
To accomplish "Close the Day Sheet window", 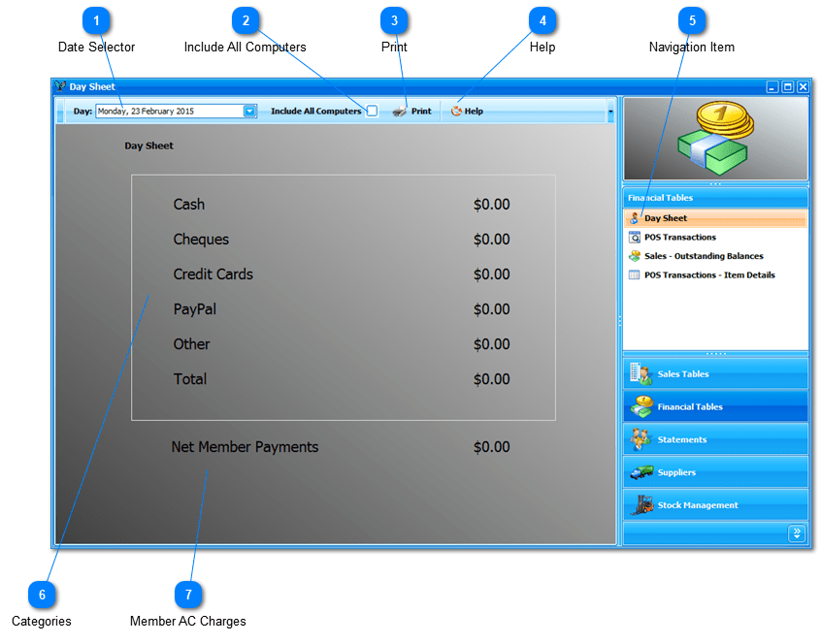I will tap(803, 87).
